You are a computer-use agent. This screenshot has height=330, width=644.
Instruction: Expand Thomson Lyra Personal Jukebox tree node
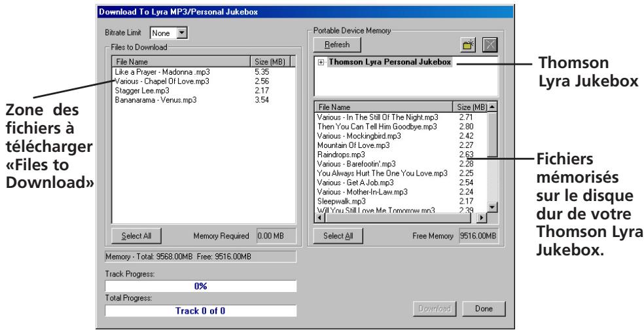(321, 62)
